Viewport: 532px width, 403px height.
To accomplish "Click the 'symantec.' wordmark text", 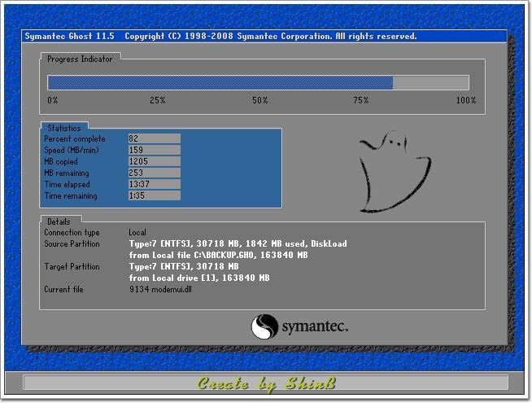I will [x=315, y=327].
